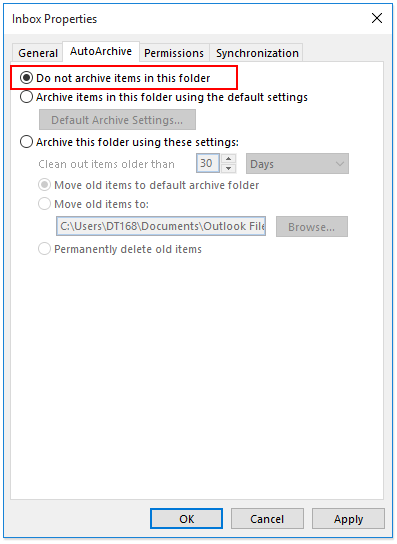Viewport: 397px width, 544px height.
Task: Switch to the General tab
Action: coord(38,53)
